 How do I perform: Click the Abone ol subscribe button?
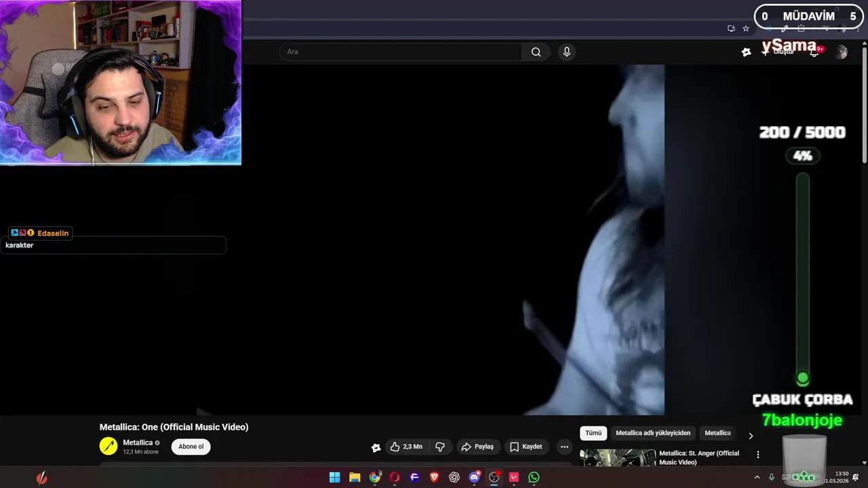pyautogui.click(x=191, y=447)
